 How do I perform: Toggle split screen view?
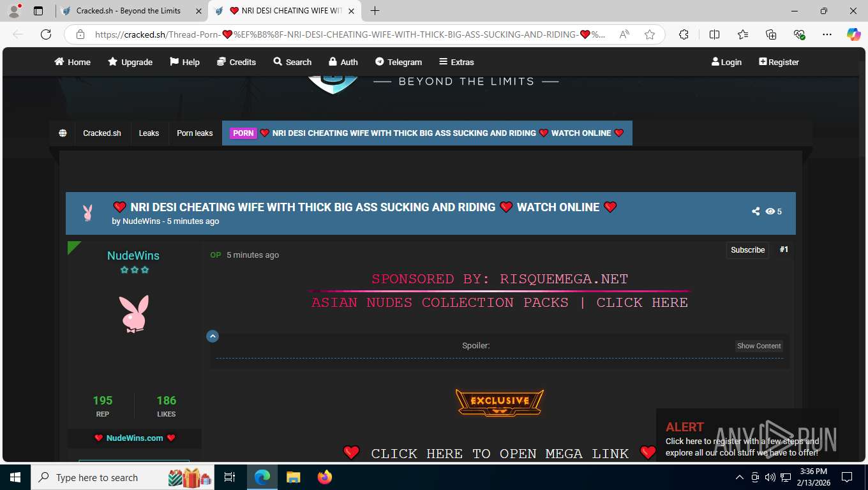714,34
